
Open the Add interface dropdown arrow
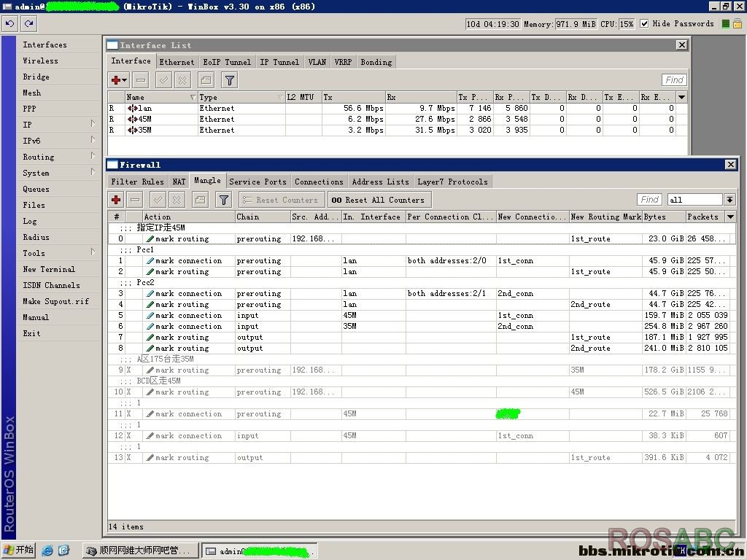coord(124,80)
